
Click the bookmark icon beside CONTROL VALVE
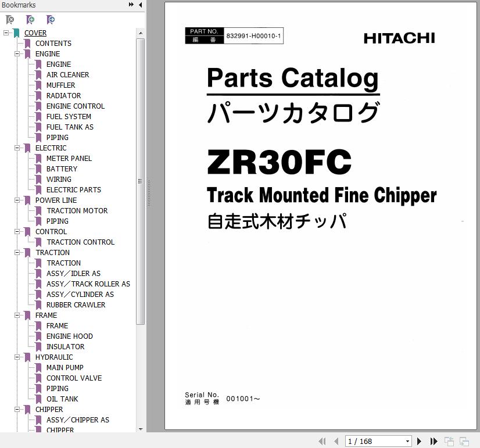38,378
